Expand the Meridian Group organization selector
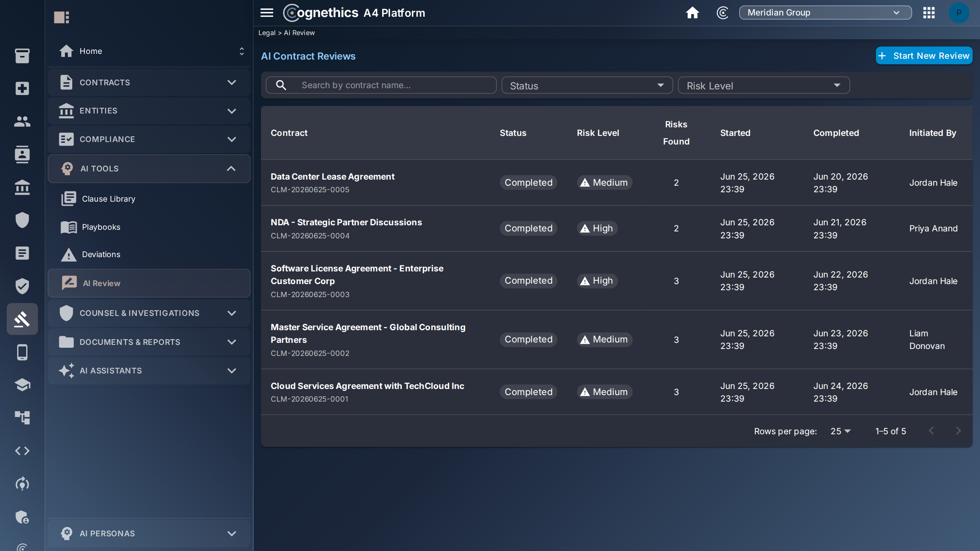This screenshot has width=980, height=551. point(825,13)
